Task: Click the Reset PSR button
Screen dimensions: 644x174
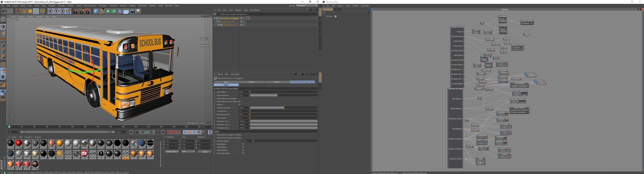Action: tap(205, 46)
